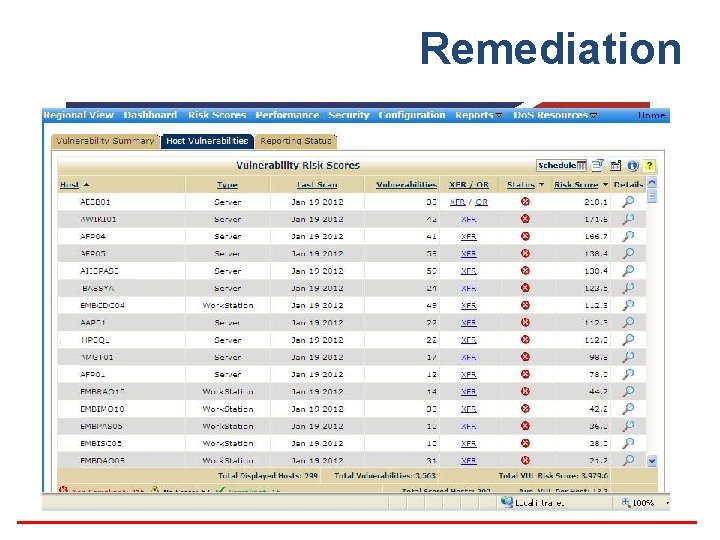The image size is (720, 540).
Task: Click the red status icon in the 210.1 row
Action: (x=525, y=201)
